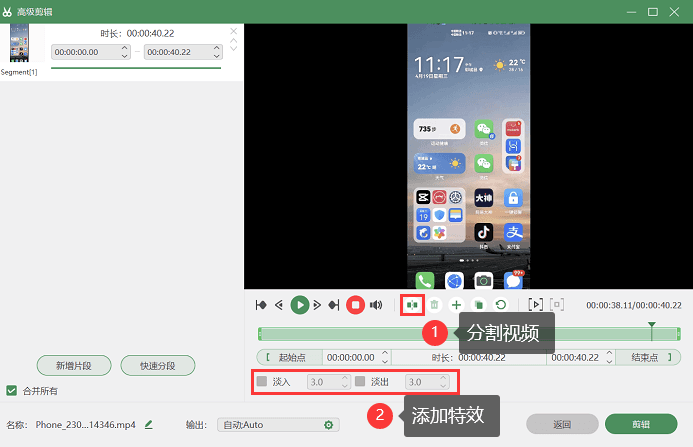Image resolution: width=693 pixels, height=447 pixels.
Task: Click the green 剪辑 button
Action: coord(641,424)
